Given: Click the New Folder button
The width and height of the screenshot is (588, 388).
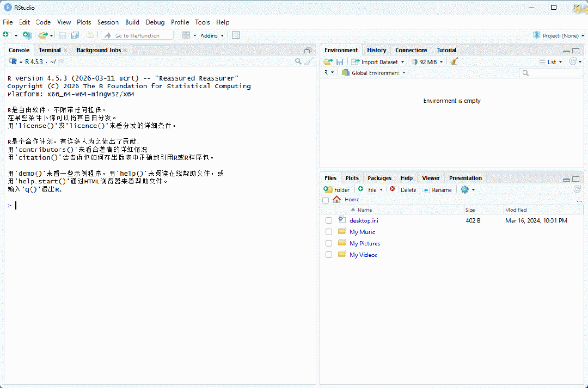Looking at the screenshot, I should (336, 190).
